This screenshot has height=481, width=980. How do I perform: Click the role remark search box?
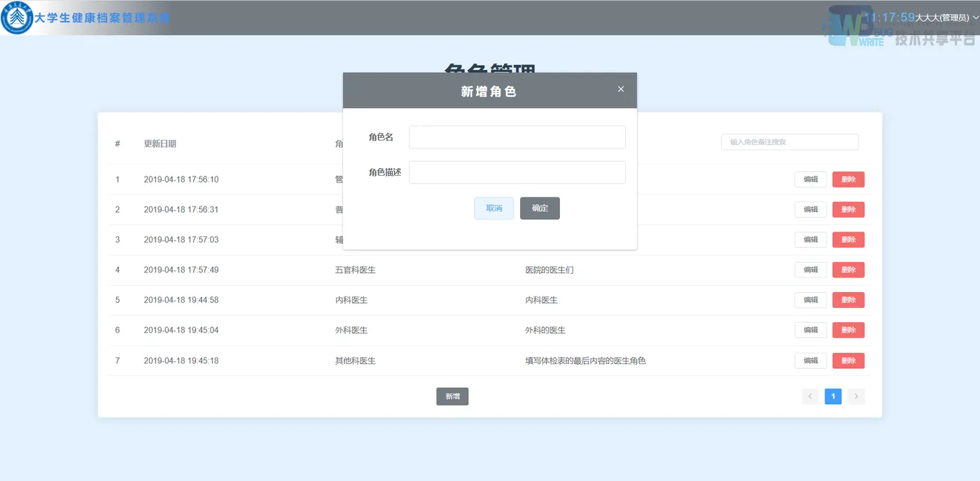point(790,142)
